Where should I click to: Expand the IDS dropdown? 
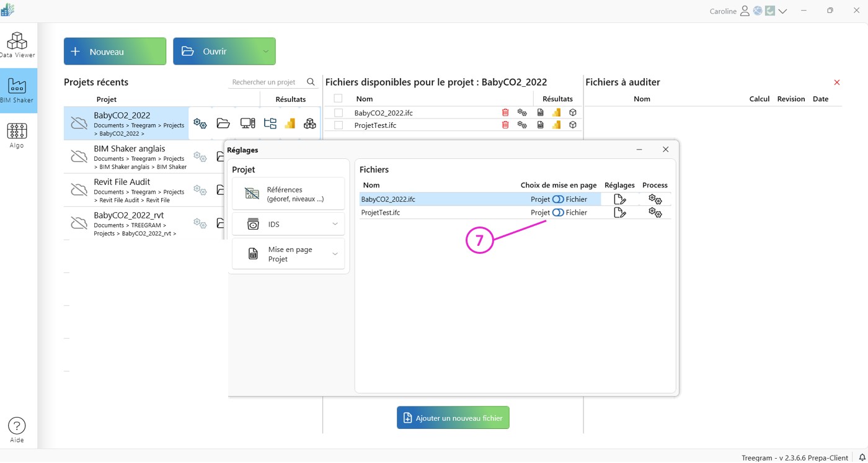(335, 224)
